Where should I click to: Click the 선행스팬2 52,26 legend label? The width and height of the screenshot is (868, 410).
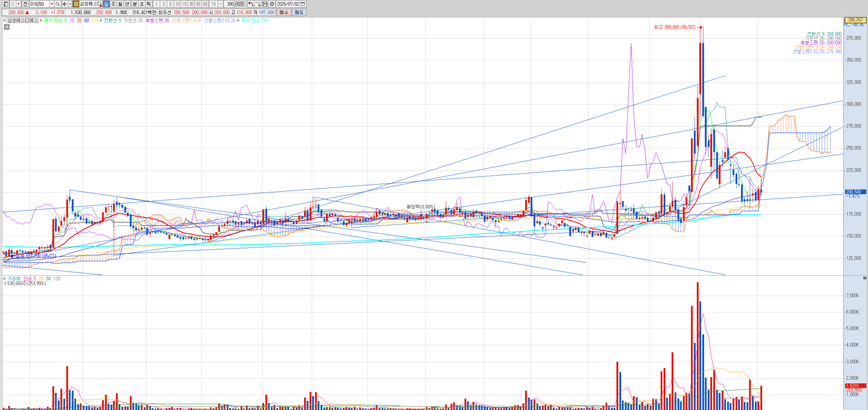point(220,20)
